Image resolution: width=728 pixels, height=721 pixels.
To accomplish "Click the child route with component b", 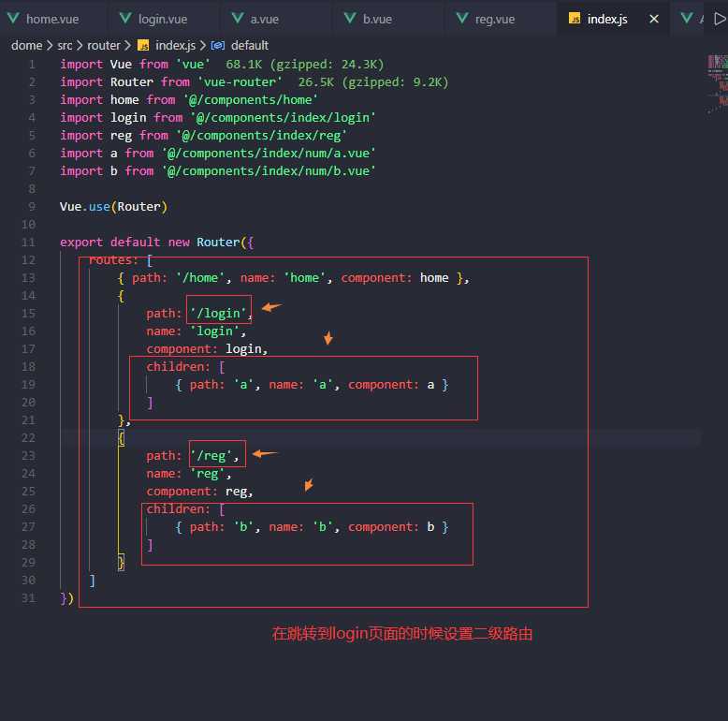I will [312, 527].
